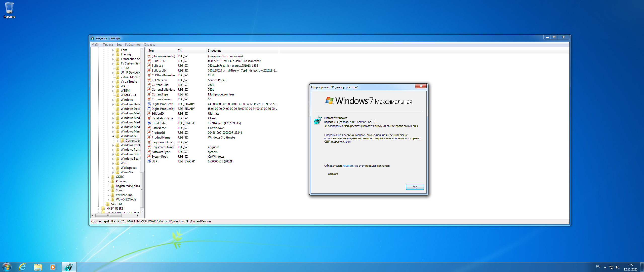Image resolution: width=644 pixels, height=272 pixels.
Task: Open the Правка menu
Action: 108,45
